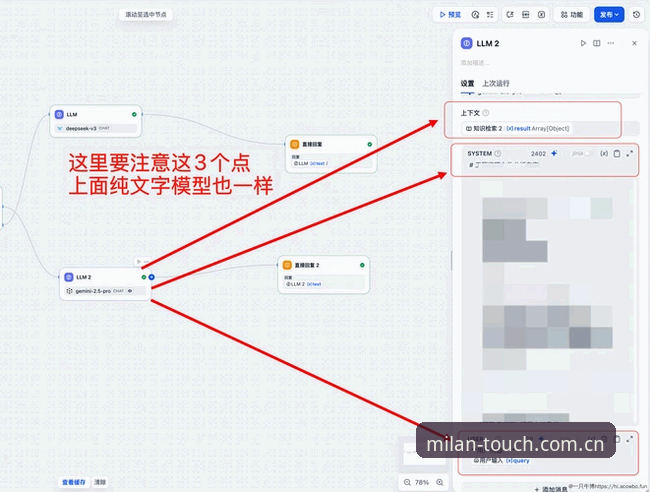Run the LLM 2 node with the panel play icon
Viewport: 650px width, 492px height.
[x=583, y=43]
